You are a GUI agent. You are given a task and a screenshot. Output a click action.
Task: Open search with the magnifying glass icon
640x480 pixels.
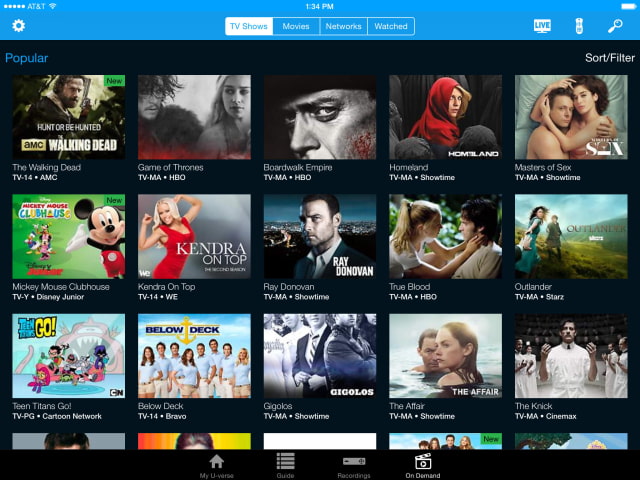(x=615, y=26)
